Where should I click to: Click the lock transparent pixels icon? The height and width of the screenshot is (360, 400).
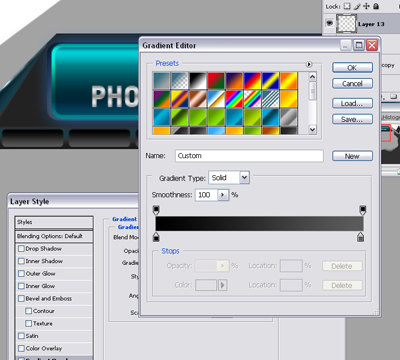(x=347, y=6)
